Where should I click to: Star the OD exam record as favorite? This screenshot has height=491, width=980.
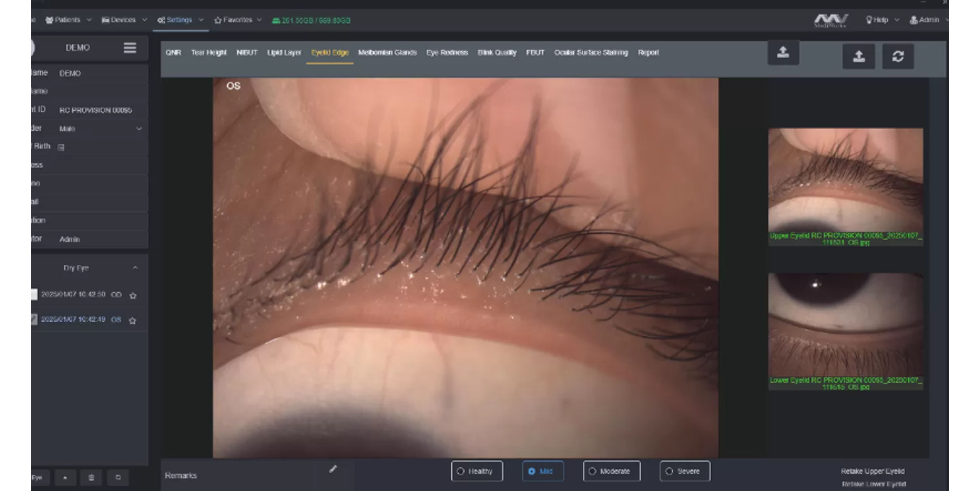click(133, 296)
